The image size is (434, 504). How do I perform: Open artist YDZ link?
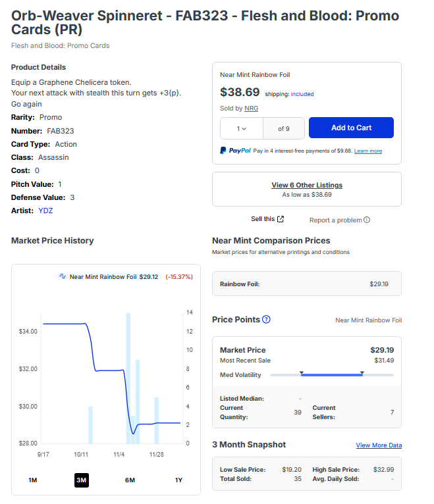[45, 211]
